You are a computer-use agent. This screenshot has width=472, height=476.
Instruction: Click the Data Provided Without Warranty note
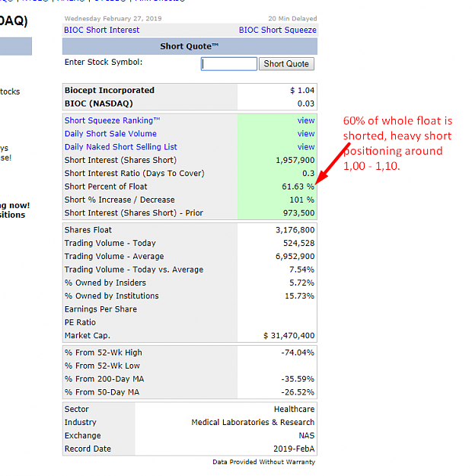(263, 462)
